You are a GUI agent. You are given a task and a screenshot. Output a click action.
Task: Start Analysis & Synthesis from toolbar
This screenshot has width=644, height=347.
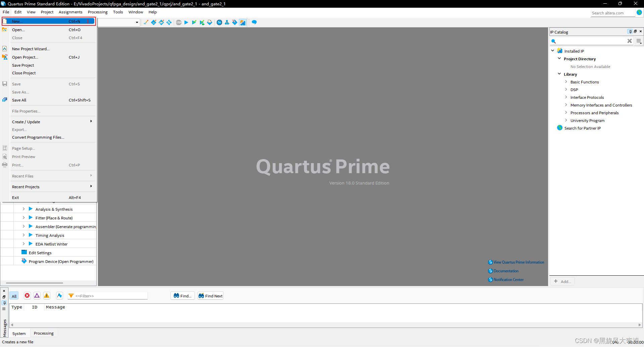(x=202, y=22)
